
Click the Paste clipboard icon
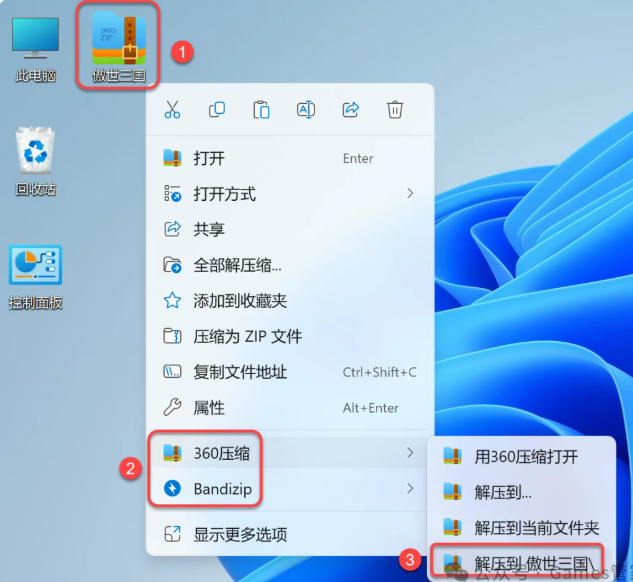click(x=261, y=110)
